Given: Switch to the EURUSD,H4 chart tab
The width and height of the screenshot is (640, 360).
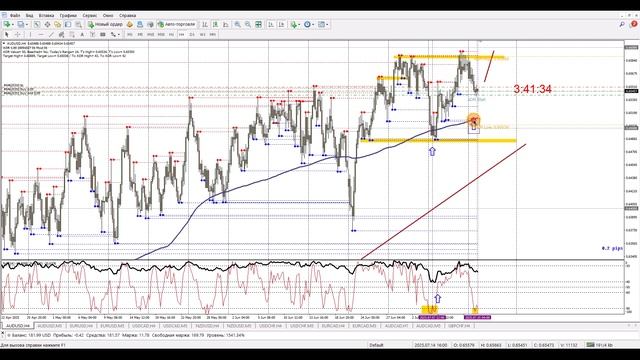Looking at the screenshot, I should [x=81, y=326].
